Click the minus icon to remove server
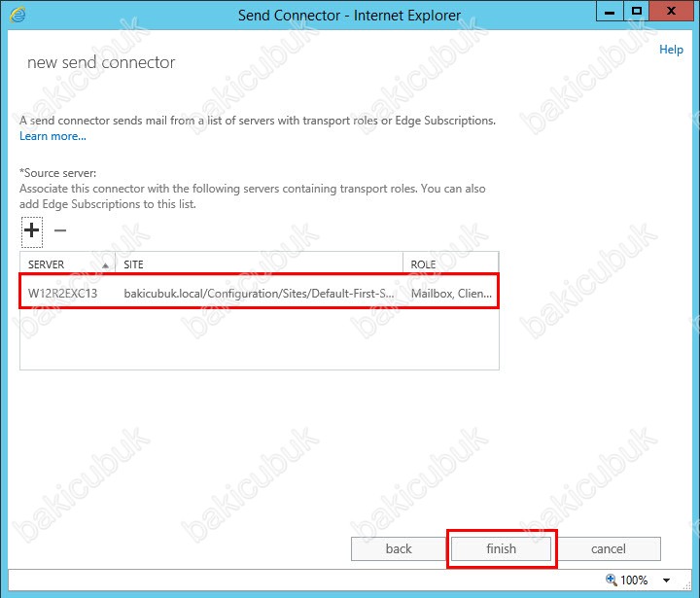This screenshot has height=598, width=700. point(60,230)
